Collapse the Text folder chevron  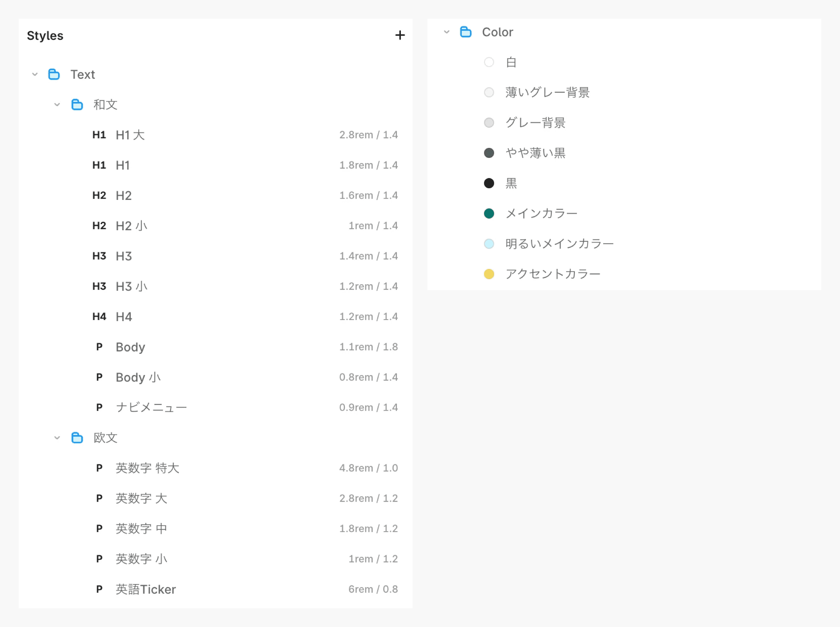pos(35,74)
